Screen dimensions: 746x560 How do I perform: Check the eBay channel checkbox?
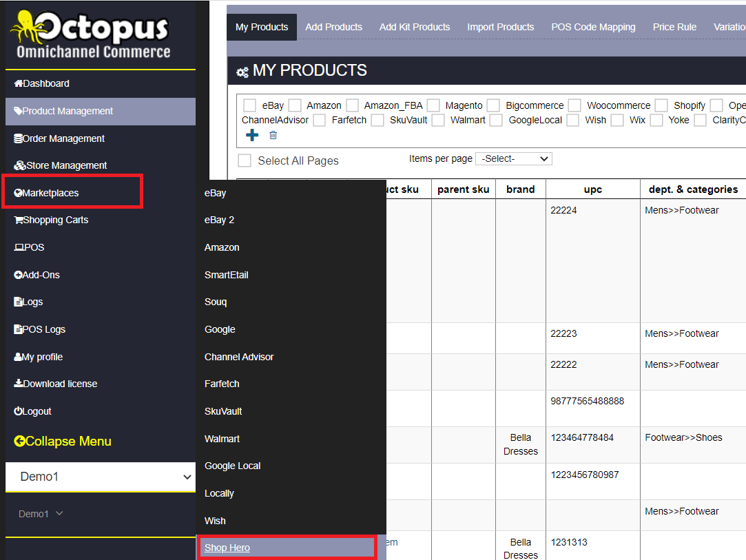click(250, 105)
